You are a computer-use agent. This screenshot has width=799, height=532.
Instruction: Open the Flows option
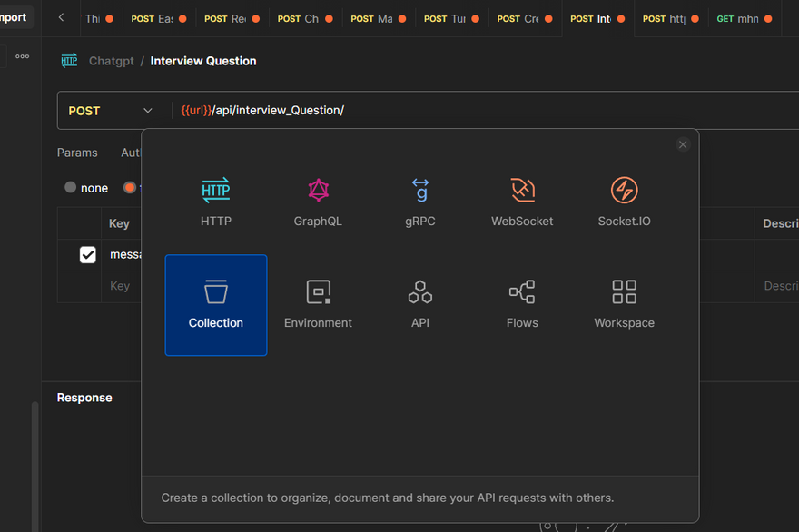522,305
